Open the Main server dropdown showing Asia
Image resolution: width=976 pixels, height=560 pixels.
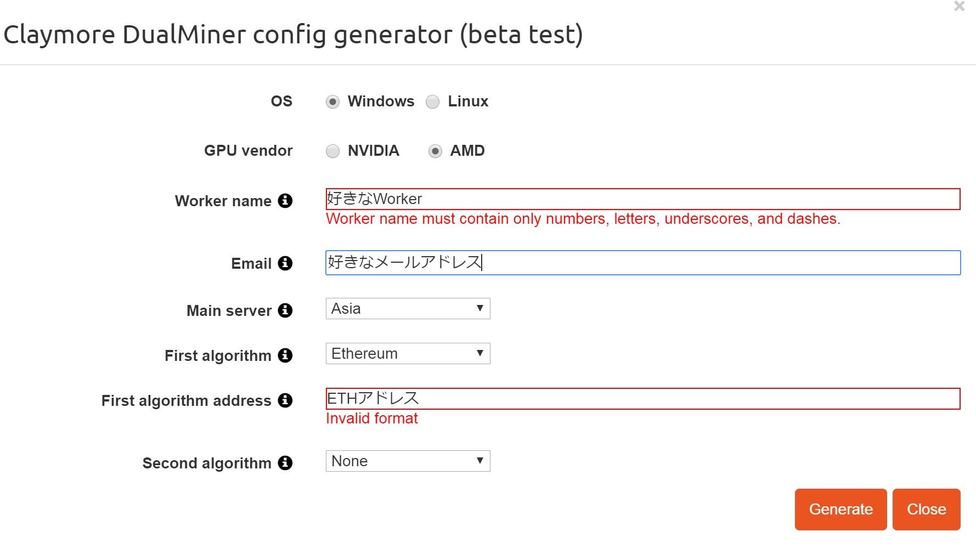point(408,308)
